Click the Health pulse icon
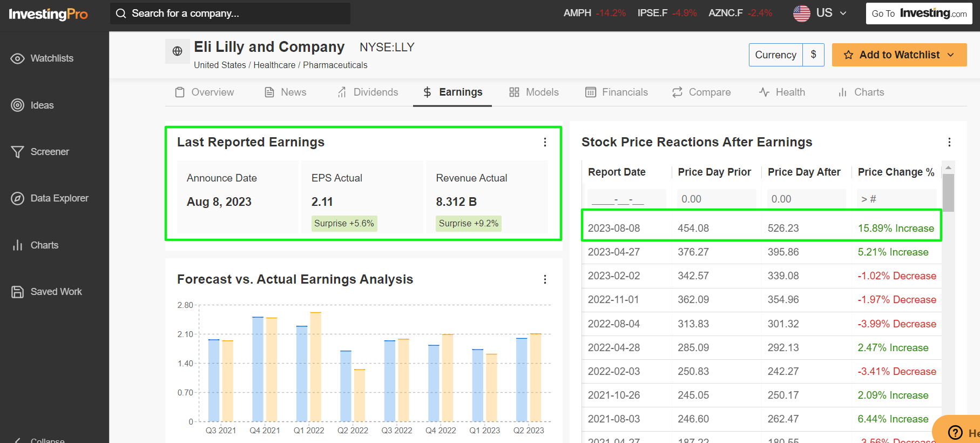Viewport: 980px width, 443px height. 764,92
